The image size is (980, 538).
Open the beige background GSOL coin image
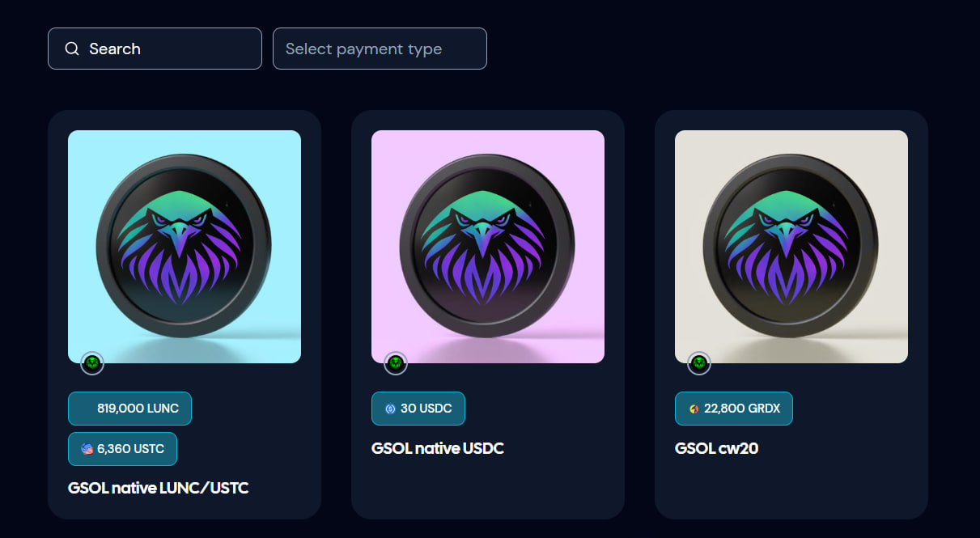click(x=791, y=247)
